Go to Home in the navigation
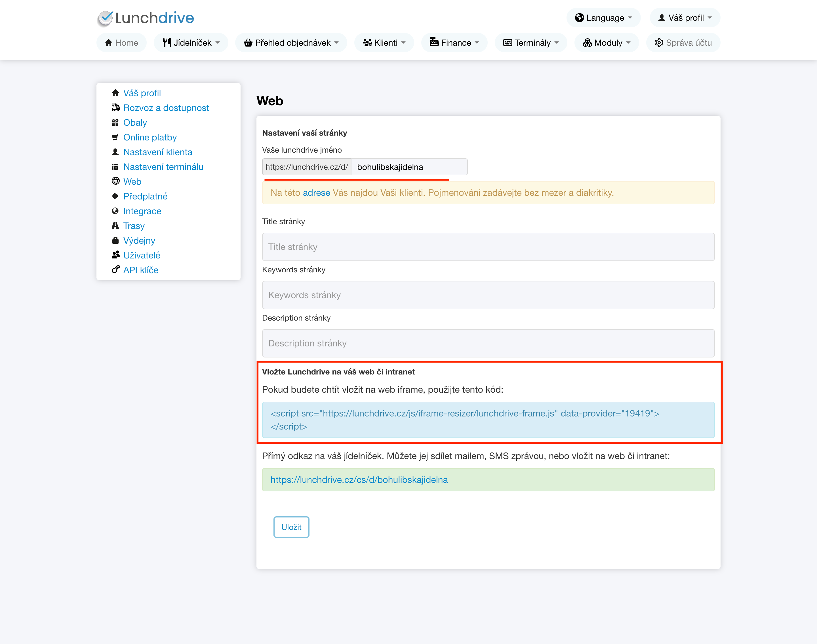Image resolution: width=817 pixels, height=644 pixels. click(x=121, y=43)
